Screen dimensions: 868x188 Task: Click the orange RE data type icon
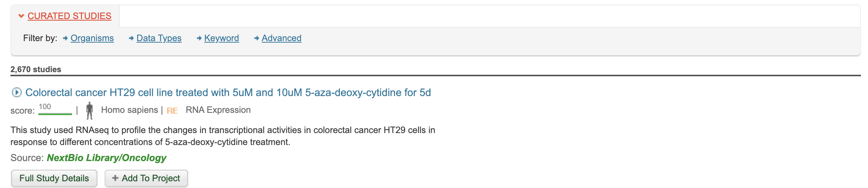[172, 111]
